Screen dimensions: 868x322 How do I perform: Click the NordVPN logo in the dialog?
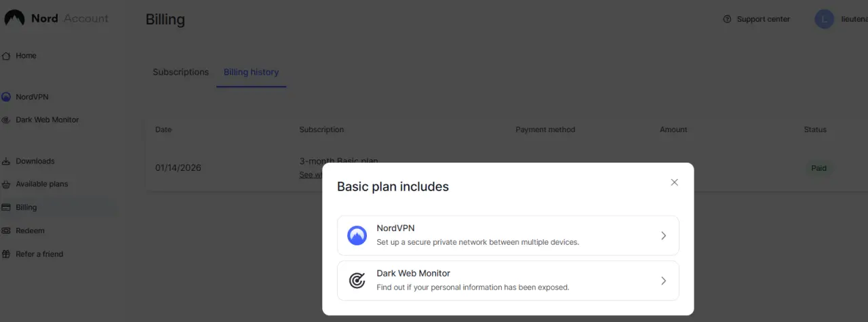click(x=357, y=235)
